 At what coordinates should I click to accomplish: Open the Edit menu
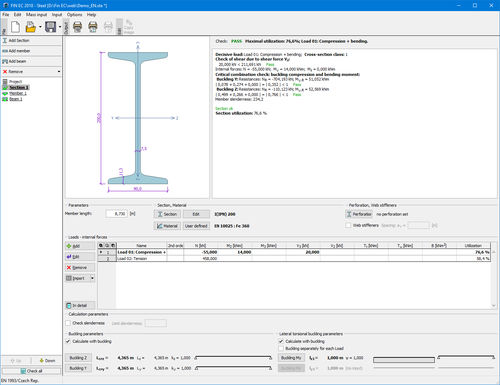tap(17, 15)
